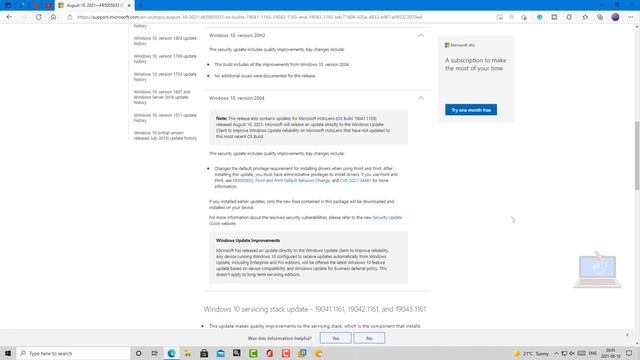This screenshot has width=640, height=360.
Task: Dismiss the feedback bar with its close icon
Action: 627,335
